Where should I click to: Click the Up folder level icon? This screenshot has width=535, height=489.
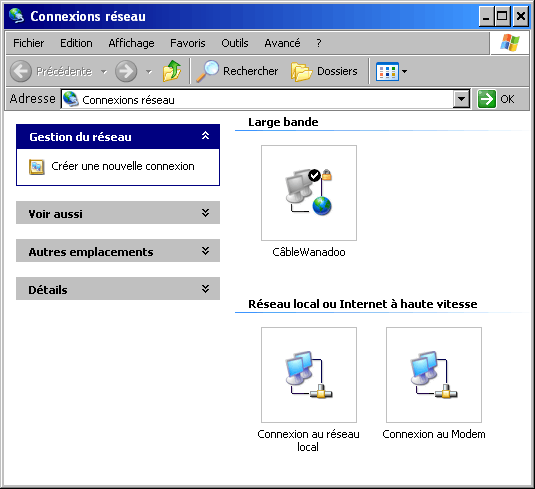coord(172,71)
